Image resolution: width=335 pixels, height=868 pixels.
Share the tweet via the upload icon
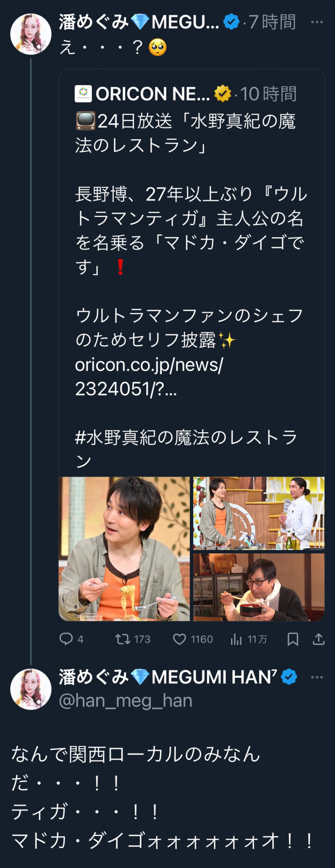319,639
